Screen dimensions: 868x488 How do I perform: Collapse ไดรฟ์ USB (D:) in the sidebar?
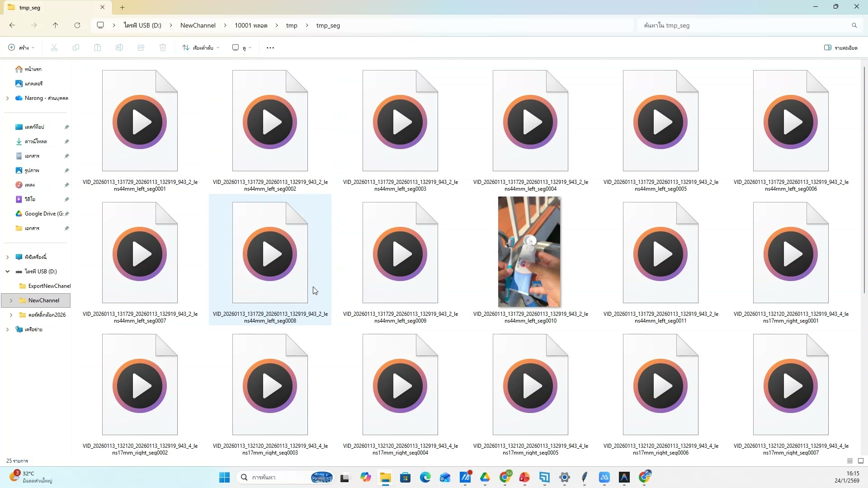7,271
